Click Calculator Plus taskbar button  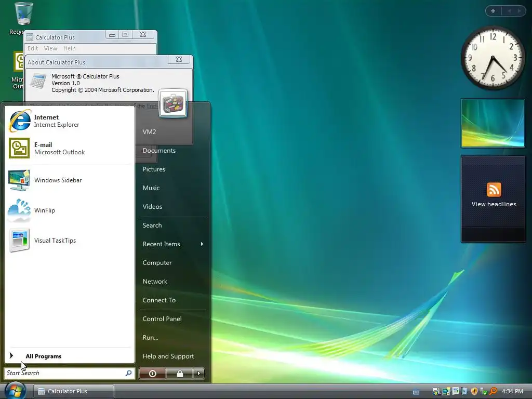74,391
